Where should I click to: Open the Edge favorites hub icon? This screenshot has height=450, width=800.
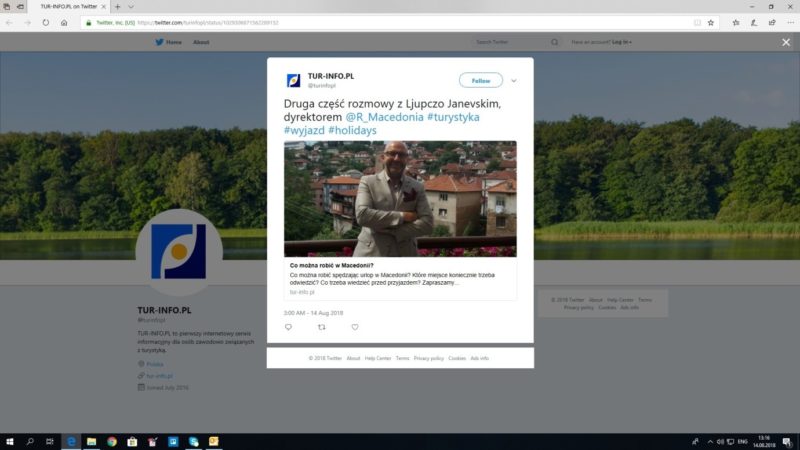tap(736, 22)
